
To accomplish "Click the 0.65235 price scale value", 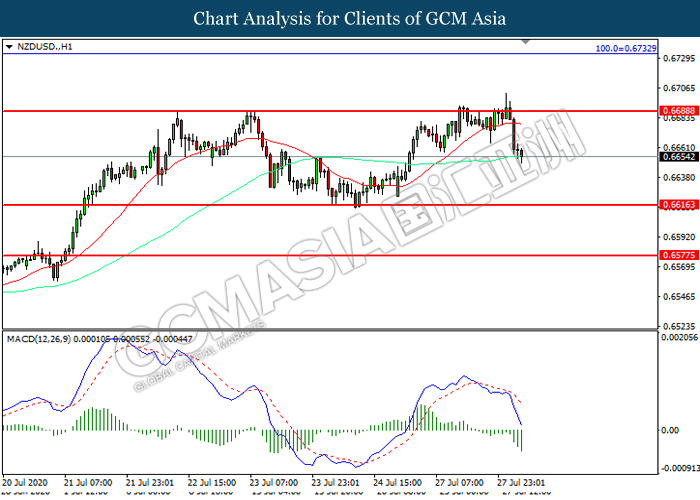I will click(x=679, y=326).
